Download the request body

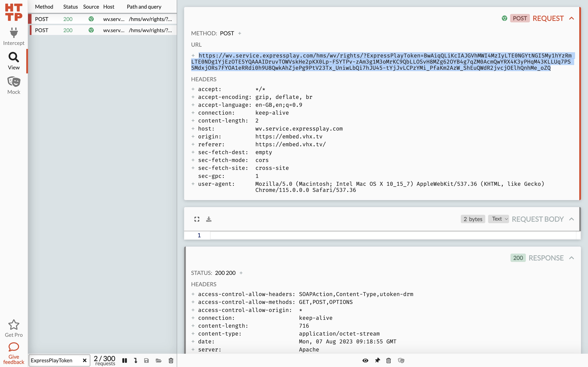coord(209,219)
